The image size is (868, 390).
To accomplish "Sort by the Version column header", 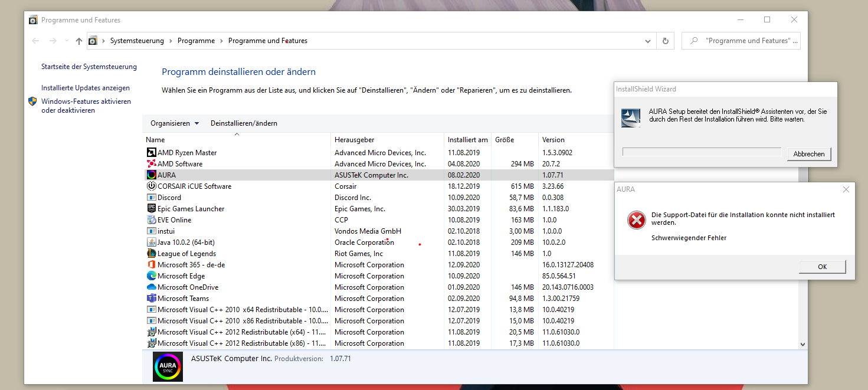I will coord(576,140).
